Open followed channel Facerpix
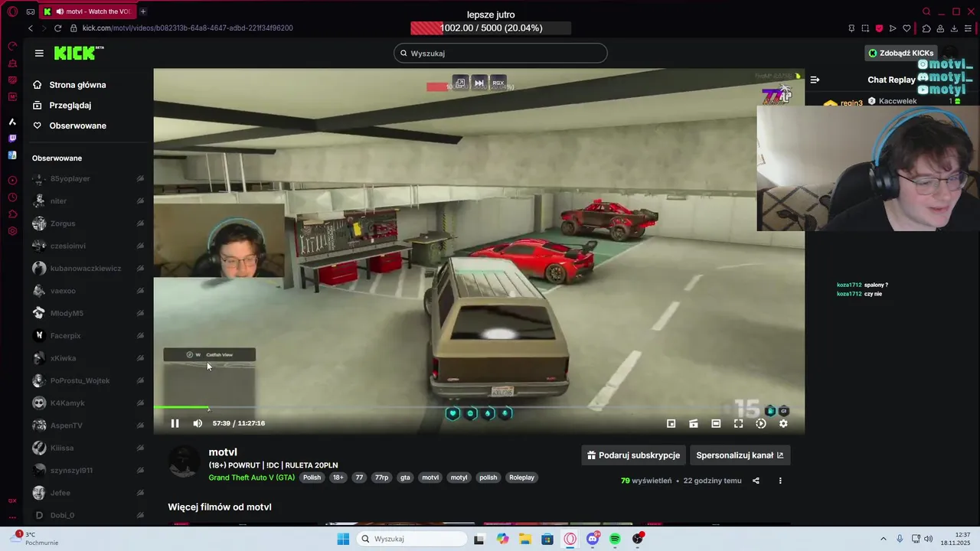Image resolution: width=980 pixels, height=551 pixels. point(88,335)
